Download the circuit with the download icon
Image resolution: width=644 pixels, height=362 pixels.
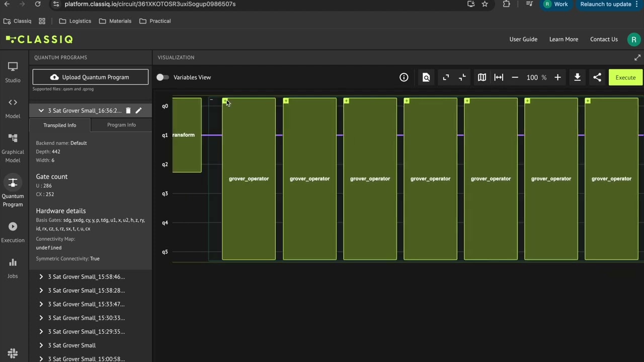pyautogui.click(x=577, y=77)
